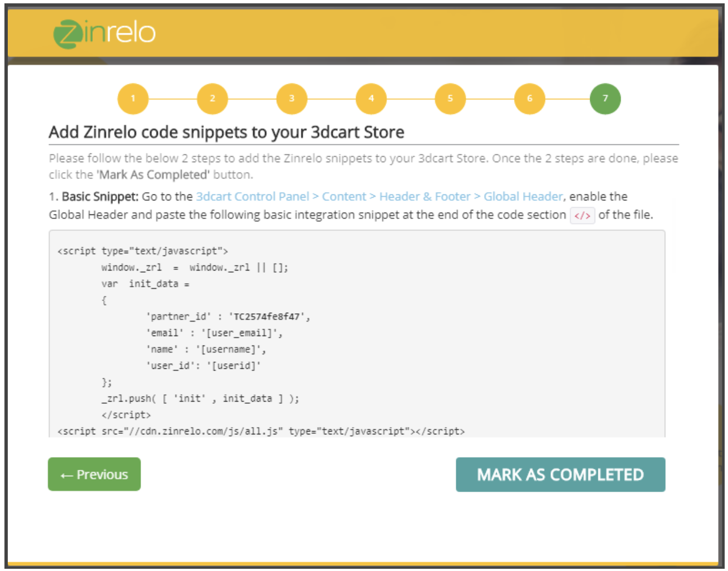Open the Content breadcrumb link

344,197
